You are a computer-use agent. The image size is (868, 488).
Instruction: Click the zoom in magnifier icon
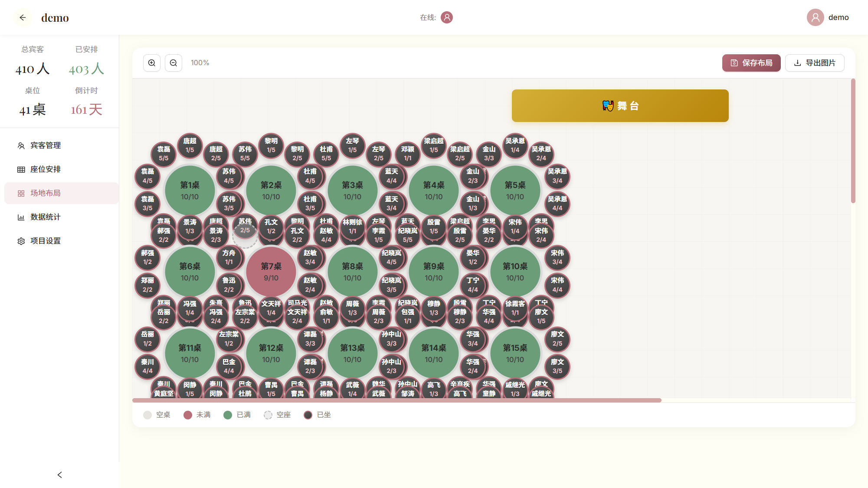(152, 63)
